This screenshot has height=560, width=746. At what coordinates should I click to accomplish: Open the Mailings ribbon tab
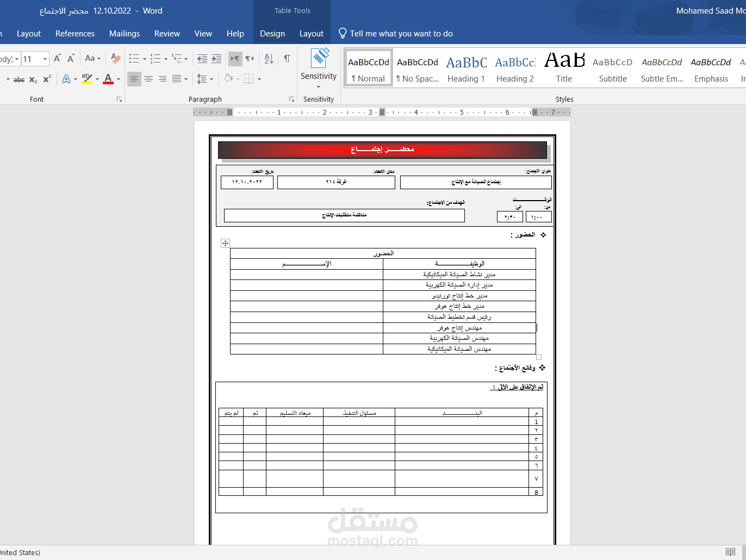click(125, 33)
